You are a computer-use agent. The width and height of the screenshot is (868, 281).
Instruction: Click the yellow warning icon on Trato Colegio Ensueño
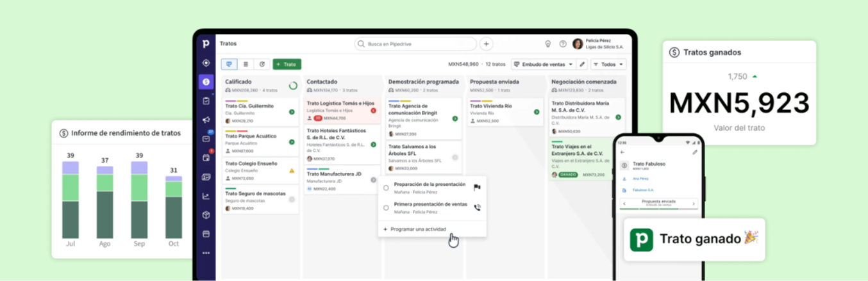tap(292, 171)
